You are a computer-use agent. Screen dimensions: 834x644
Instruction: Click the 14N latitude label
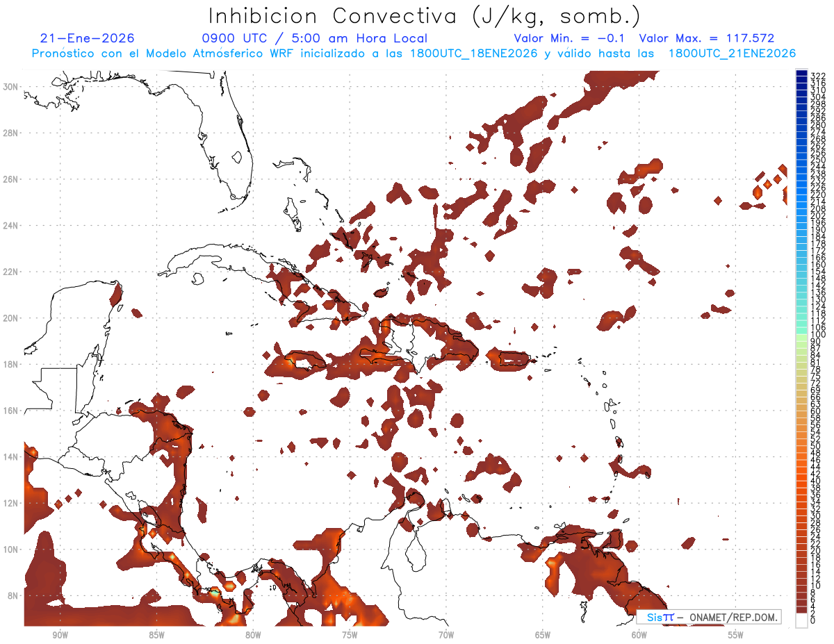(11, 456)
